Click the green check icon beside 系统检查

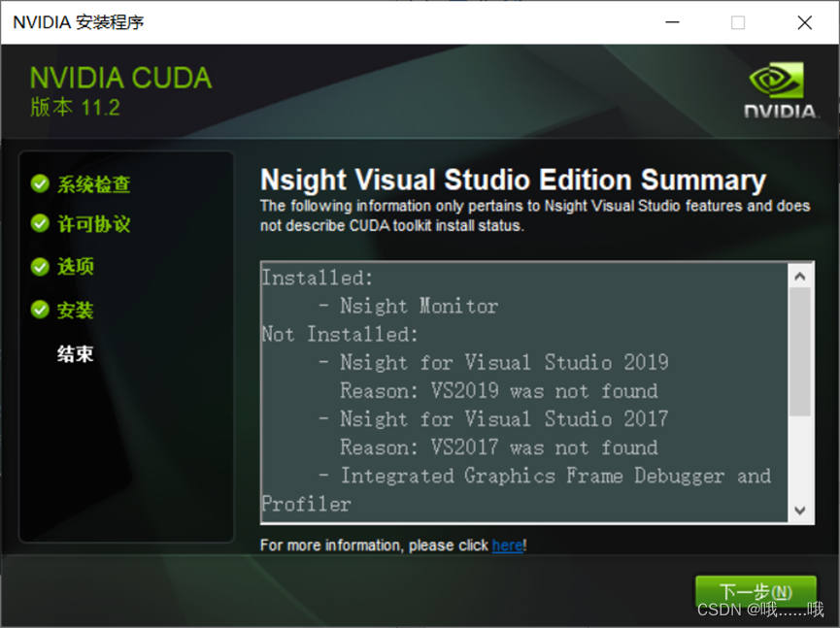pyautogui.click(x=40, y=183)
